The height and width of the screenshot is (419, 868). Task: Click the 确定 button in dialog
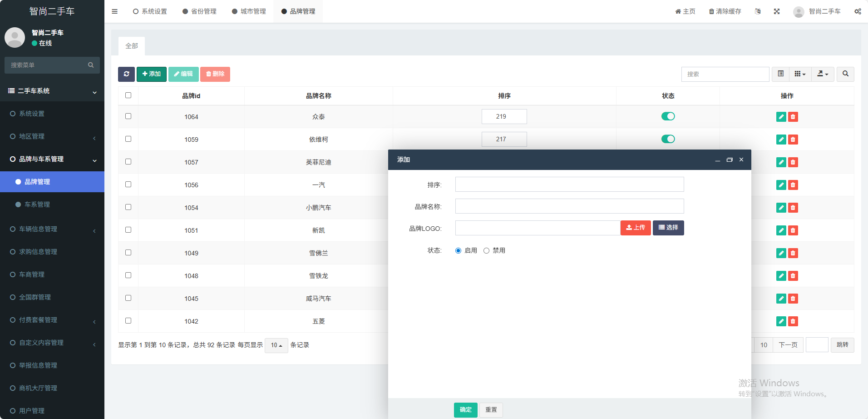click(465, 410)
